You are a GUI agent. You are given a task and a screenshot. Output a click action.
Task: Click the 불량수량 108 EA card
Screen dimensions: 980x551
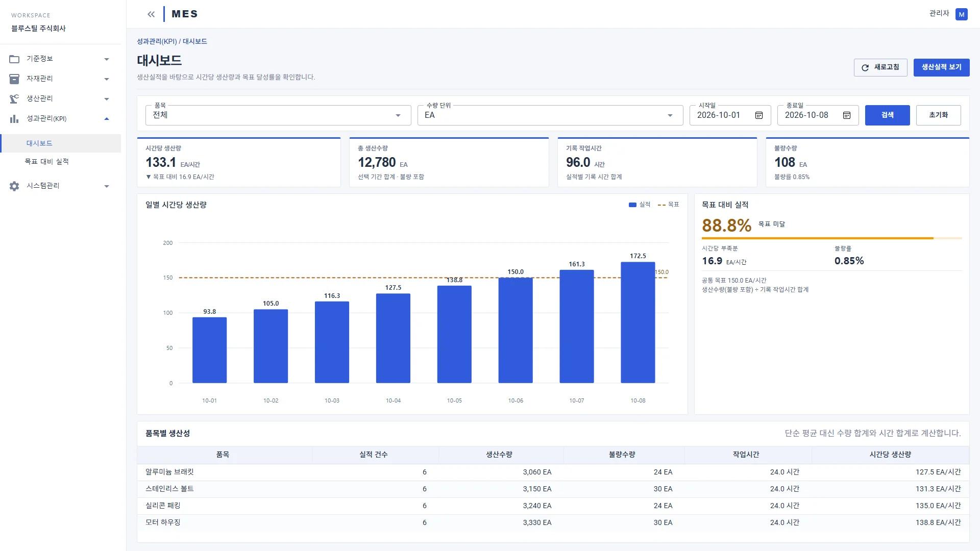pos(867,162)
